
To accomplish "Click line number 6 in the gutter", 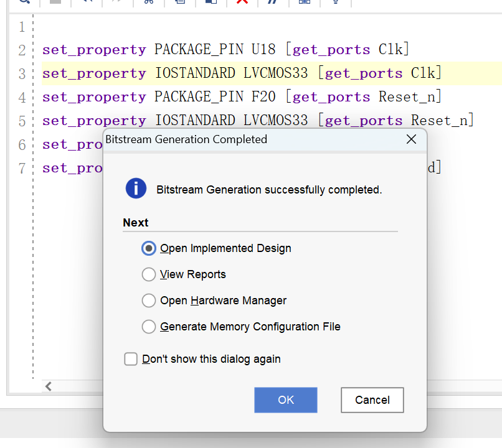I will pos(22,145).
